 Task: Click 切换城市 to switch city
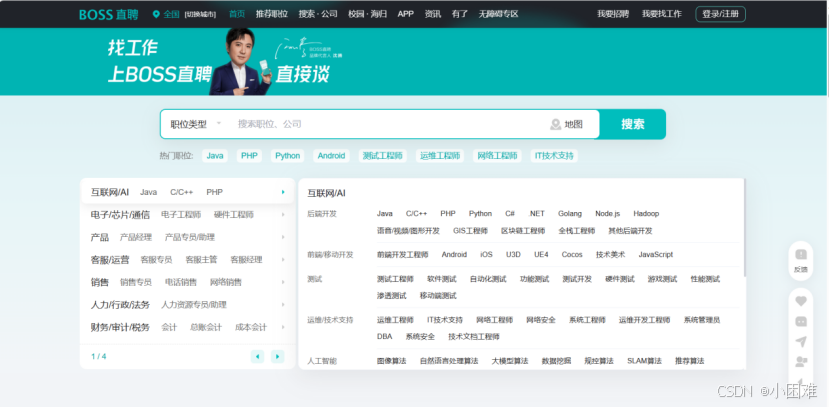pos(200,15)
